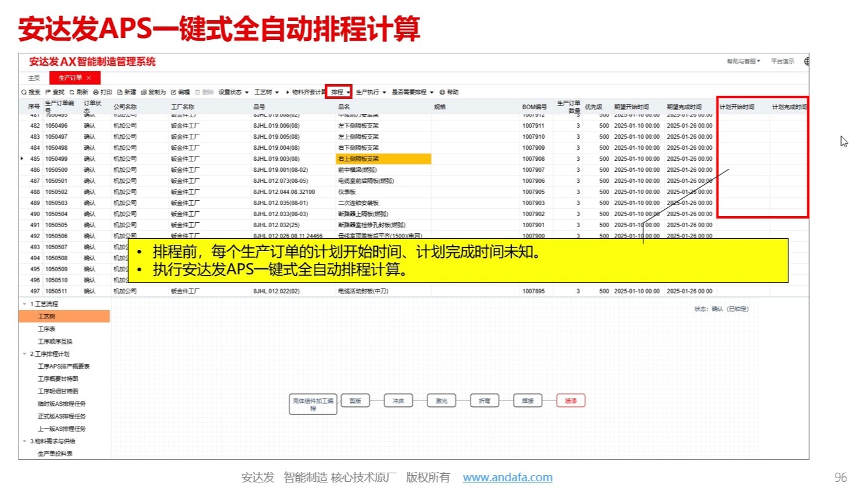Viewport: 868px width, 488px height.
Task: Collapse the 3.物料需求与供给 tree group
Action: coord(25,441)
